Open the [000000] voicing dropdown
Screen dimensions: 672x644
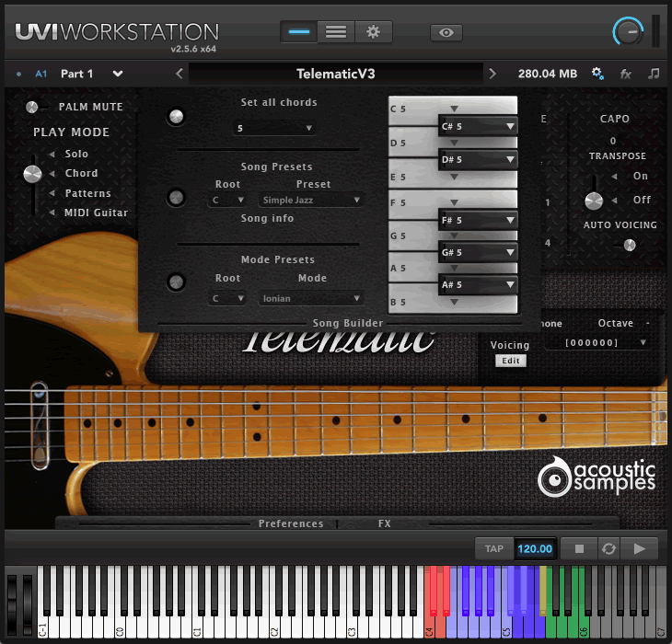click(597, 342)
